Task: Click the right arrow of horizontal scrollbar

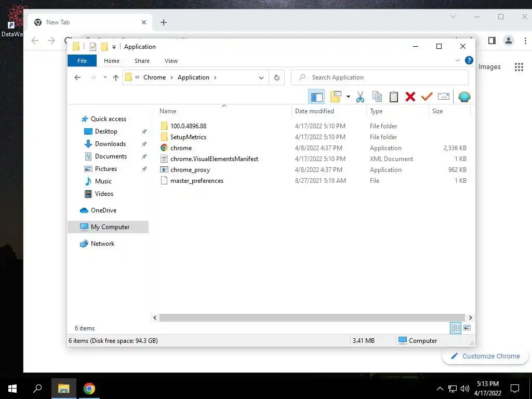Action: click(x=470, y=317)
